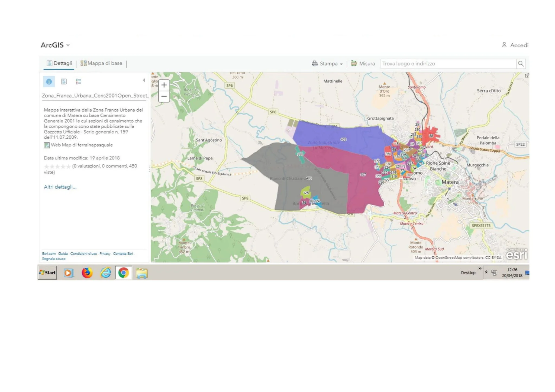
Task: Open the Condizioni d'uso link
Action: [83, 254]
